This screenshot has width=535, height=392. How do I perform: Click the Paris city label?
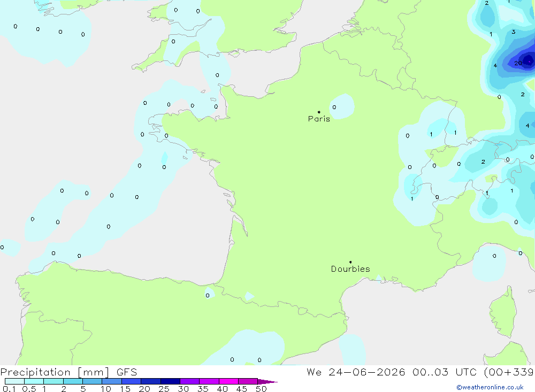[319, 119]
